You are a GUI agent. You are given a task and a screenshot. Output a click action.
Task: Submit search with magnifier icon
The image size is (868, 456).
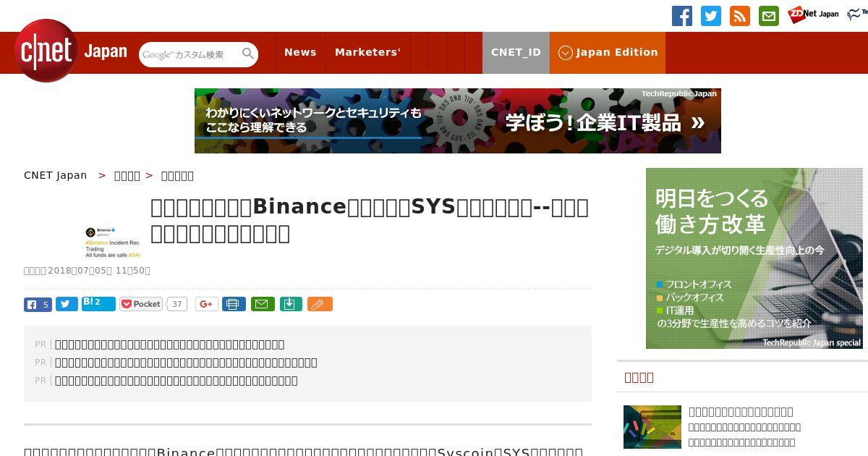pos(248,54)
